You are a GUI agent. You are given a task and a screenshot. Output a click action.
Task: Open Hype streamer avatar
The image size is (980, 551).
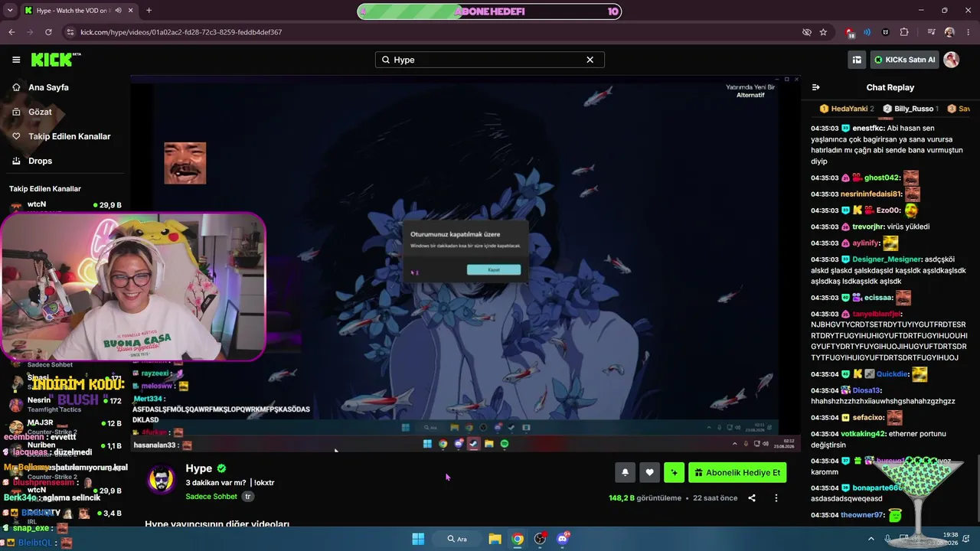tap(161, 480)
